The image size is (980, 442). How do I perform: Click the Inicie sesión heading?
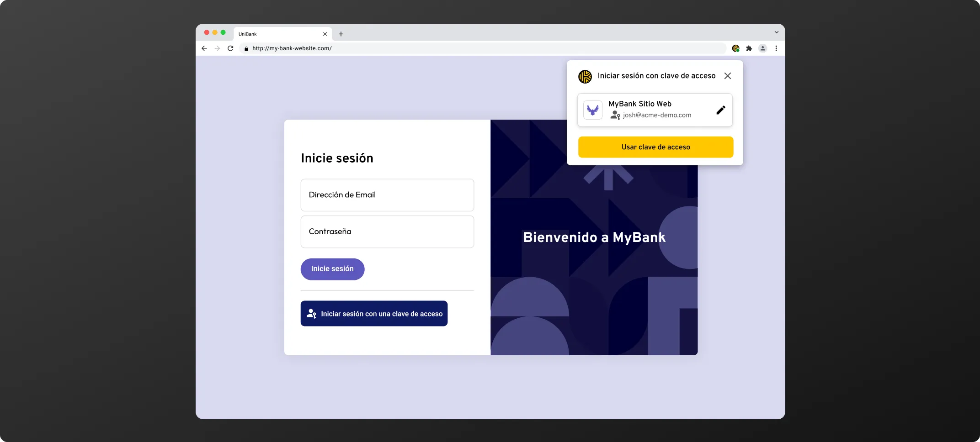337,158
